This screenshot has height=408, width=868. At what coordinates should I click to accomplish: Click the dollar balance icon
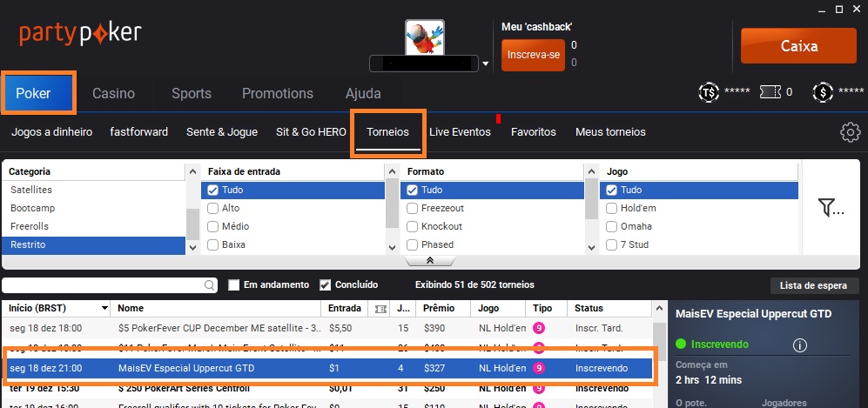click(823, 91)
